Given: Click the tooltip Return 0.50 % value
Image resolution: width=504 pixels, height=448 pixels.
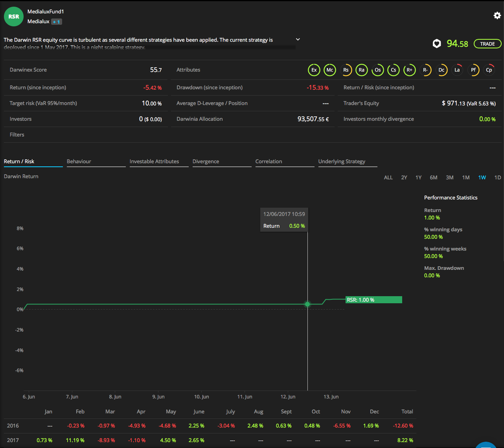Looking at the screenshot, I should (297, 226).
